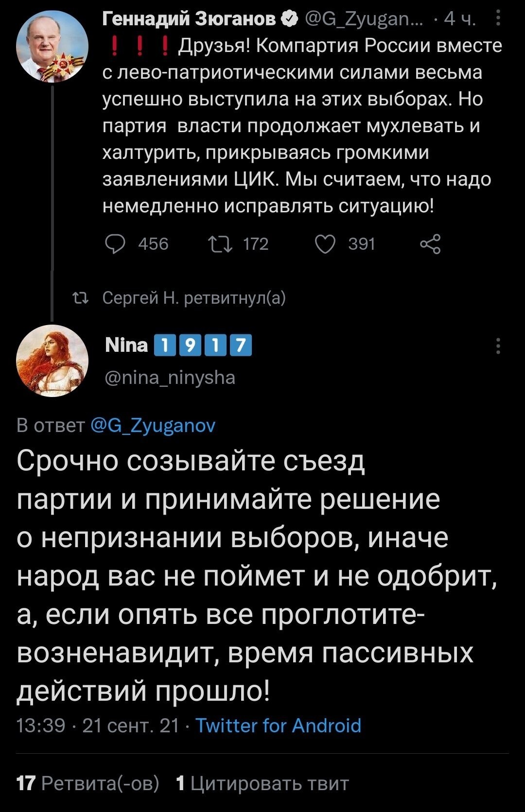525x812 pixels.
Task: Open the @nina_ninysha handle
Action: point(170,377)
